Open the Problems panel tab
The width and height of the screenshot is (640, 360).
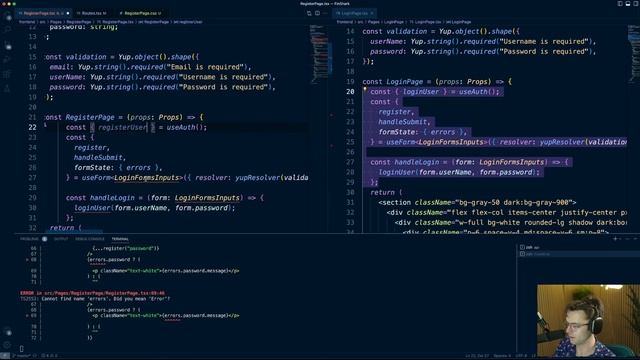tap(29, 239)
